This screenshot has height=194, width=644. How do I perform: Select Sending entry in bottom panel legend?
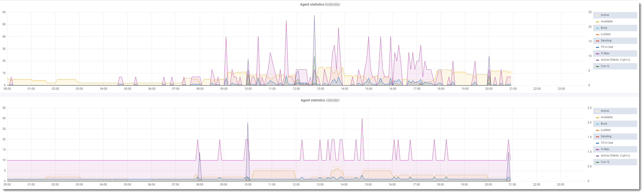tap(606, 137)
